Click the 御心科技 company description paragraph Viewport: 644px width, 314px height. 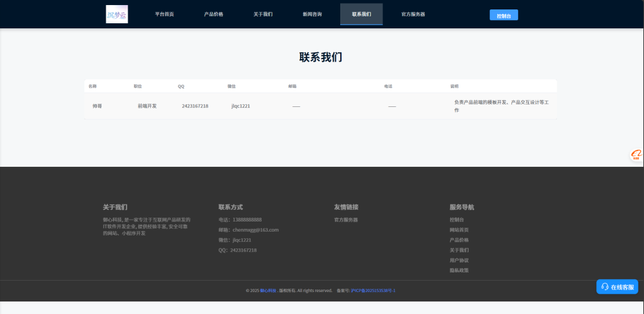coord(147,227)
